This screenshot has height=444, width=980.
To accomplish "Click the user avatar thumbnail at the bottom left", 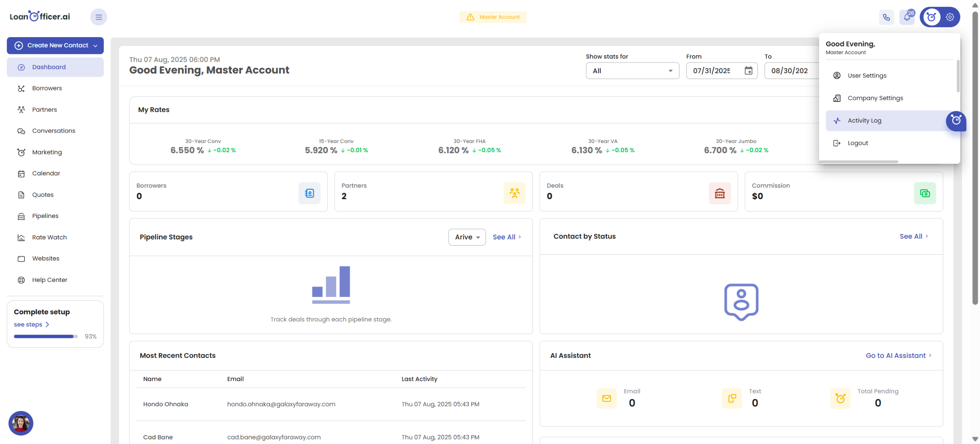I will [21, 423].
